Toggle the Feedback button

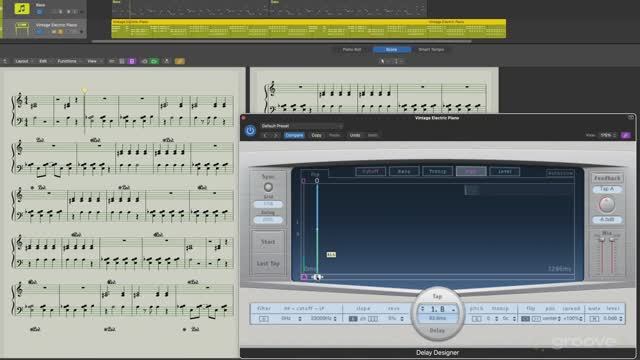pos(607,178)
